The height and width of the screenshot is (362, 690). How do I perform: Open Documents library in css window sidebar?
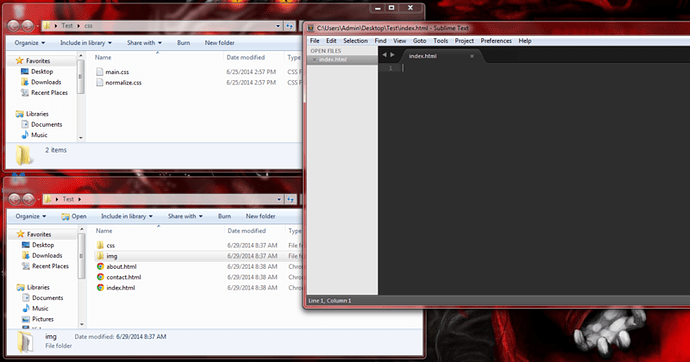[x=46, y=124]
